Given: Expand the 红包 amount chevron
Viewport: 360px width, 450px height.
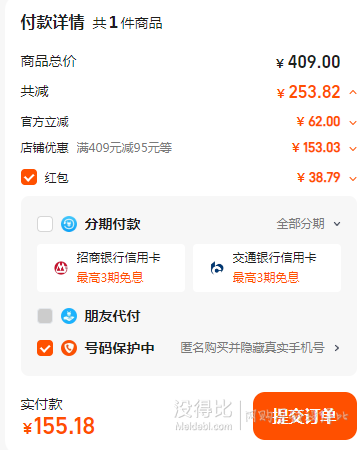Looking at the screenshot, I should (353, 179).
